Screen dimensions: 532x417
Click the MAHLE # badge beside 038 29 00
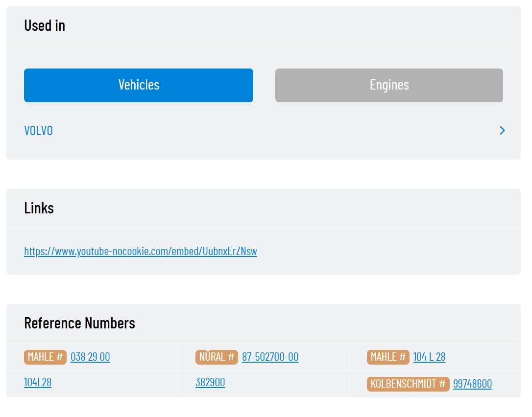pos(45,357)
